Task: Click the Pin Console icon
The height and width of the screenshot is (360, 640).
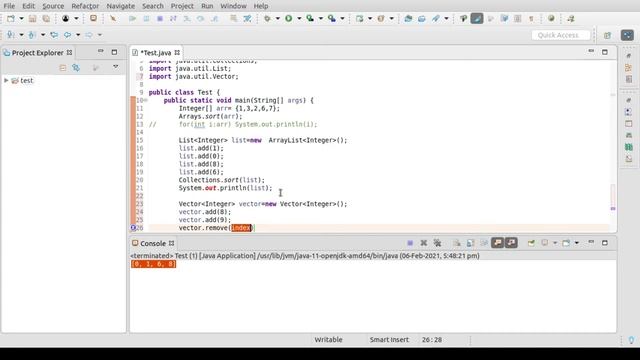Action: (x=531, y=243)
